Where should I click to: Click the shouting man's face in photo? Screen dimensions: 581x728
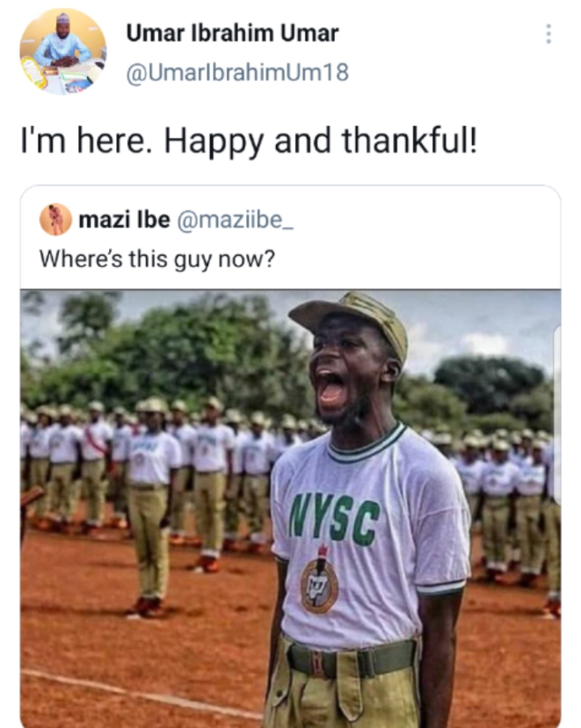(349, 374)
